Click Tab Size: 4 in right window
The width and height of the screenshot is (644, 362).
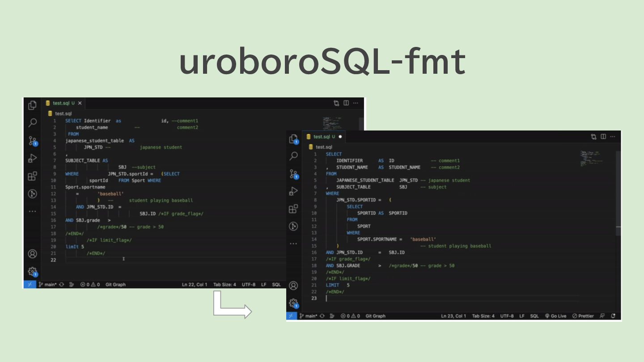click(x=483, y=316)
